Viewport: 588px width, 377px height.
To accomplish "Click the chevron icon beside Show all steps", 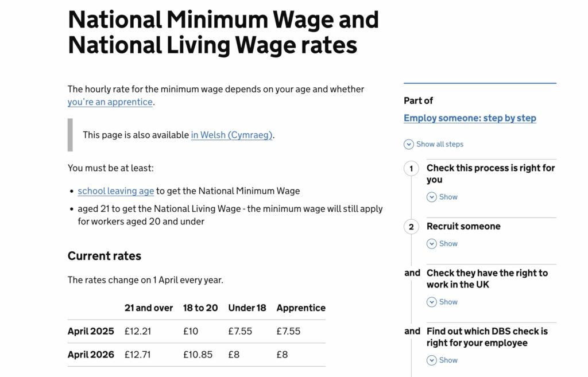I will click(409, 145).
